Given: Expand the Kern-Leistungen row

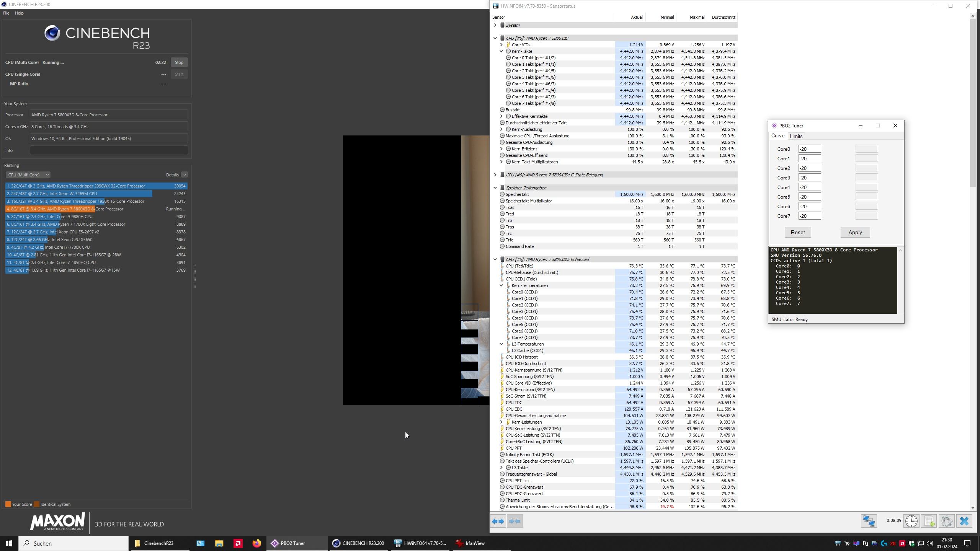Looking at the screenshot, I should [x=501, y=422].
